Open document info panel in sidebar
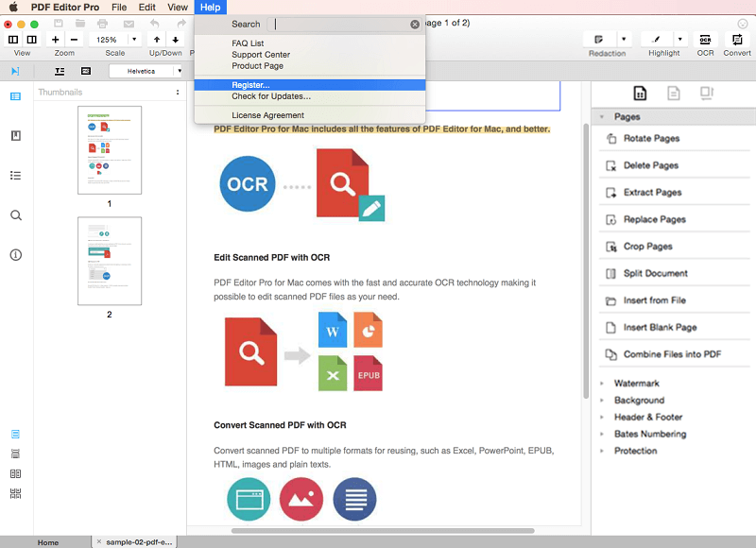756x548 pixels. click(x=16, y=254)
